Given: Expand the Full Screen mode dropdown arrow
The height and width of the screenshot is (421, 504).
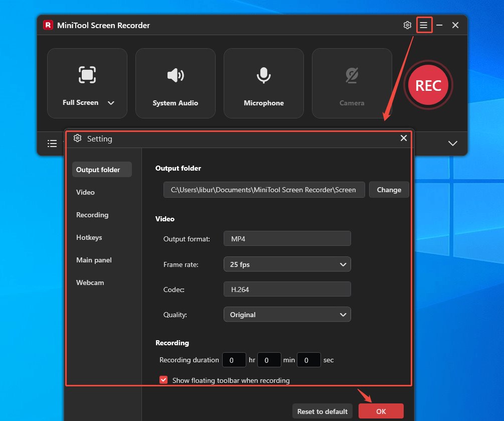Looking at the screenshot, I should 111,102.
